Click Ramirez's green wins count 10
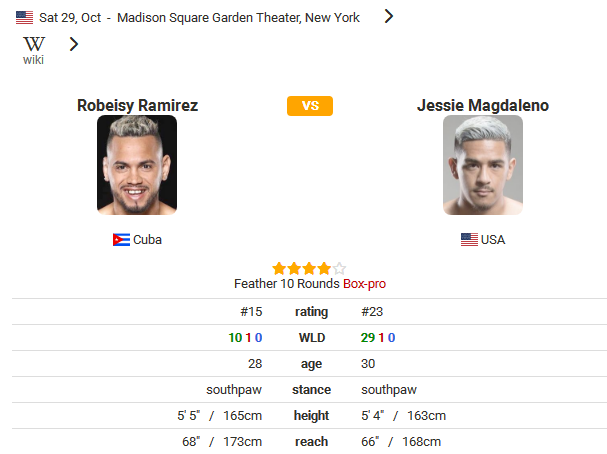607x454 pixels. click(x=235, y=338)
